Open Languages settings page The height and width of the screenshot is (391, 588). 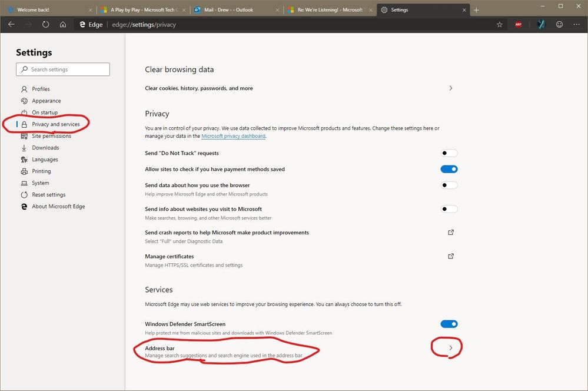click(45, 160)
